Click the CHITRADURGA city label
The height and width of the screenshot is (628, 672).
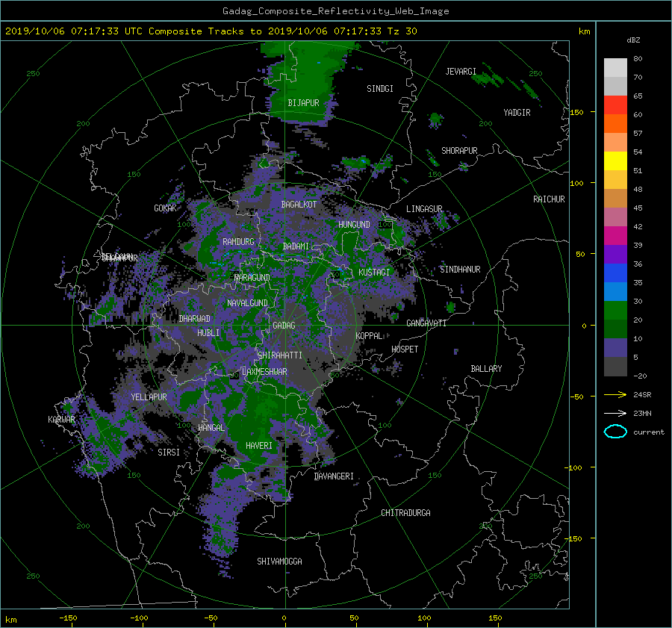405,513
